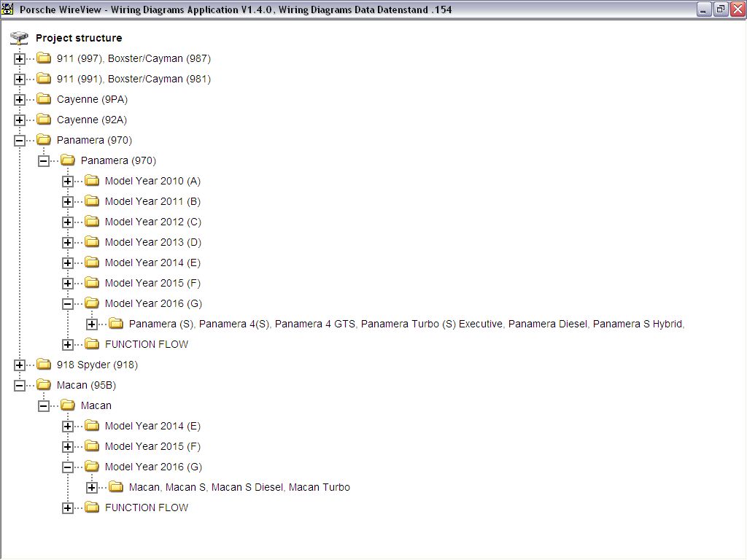This screenshot has width=747, height=560.
Task: Click the folder icon beside Macan, Macan S, Macan S Diesel
Action: coord(116,487)
